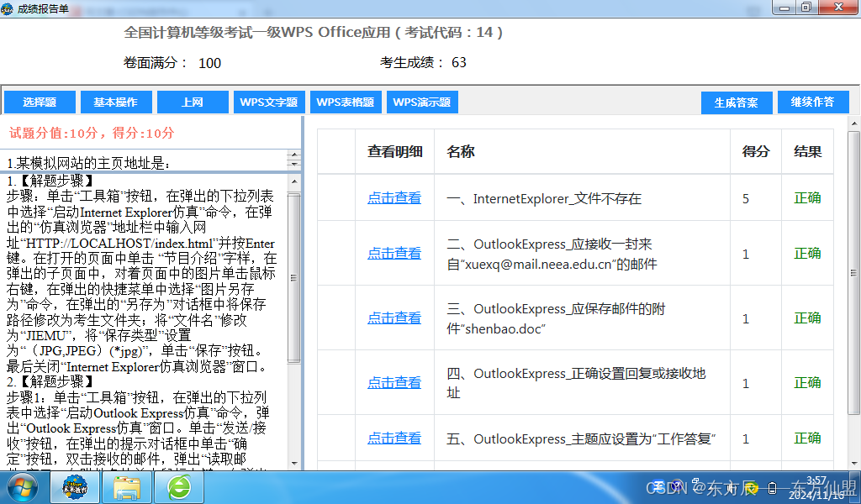The image size is (861, 504).
Task: Click the 卷面满分 100 text
Action: click(x=172, y=63)
